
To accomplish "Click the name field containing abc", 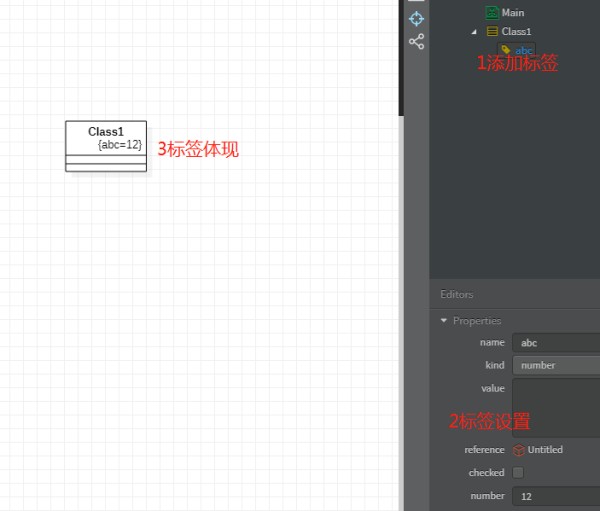I will (x=556, y=343).
